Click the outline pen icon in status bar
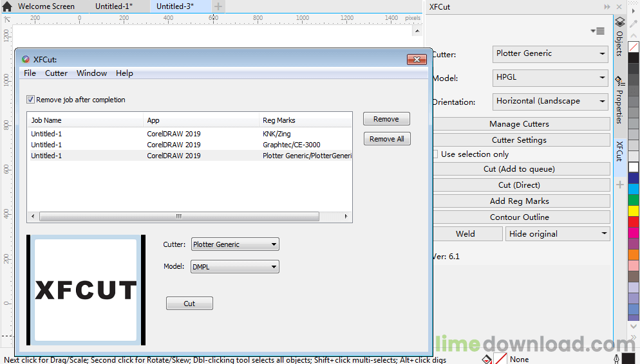 coord(616,359)
